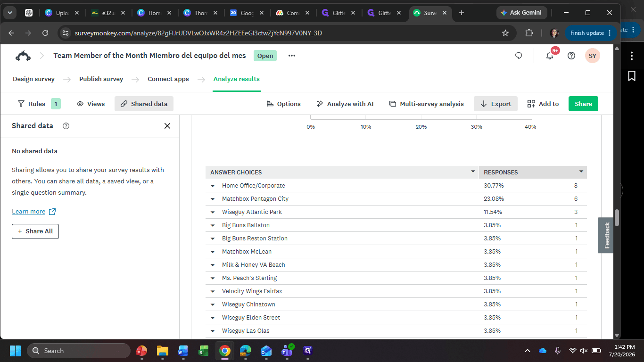Click the Export button
The height and width of the screenshot is (362, 644).
495,104
